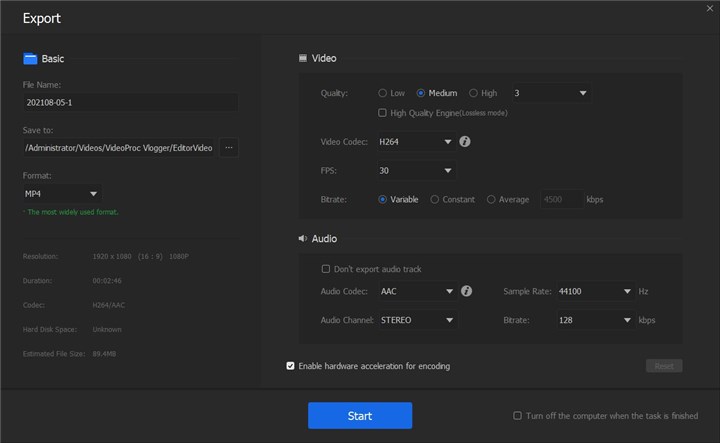The width and height of the screenshot is (720, 443).
Task: Check Don't export audio track
Action: click(326, 269)
